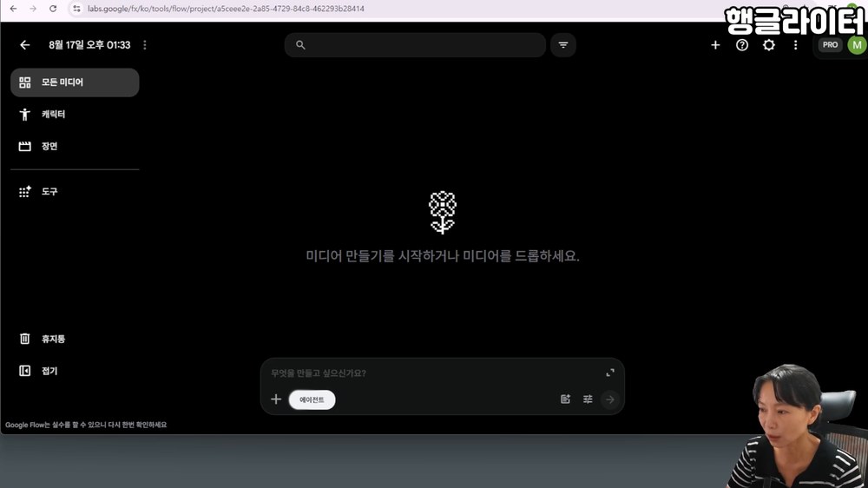Open the project title three-dot menu
The width and height of the screenshot is (868, 488).
[145, 45]
